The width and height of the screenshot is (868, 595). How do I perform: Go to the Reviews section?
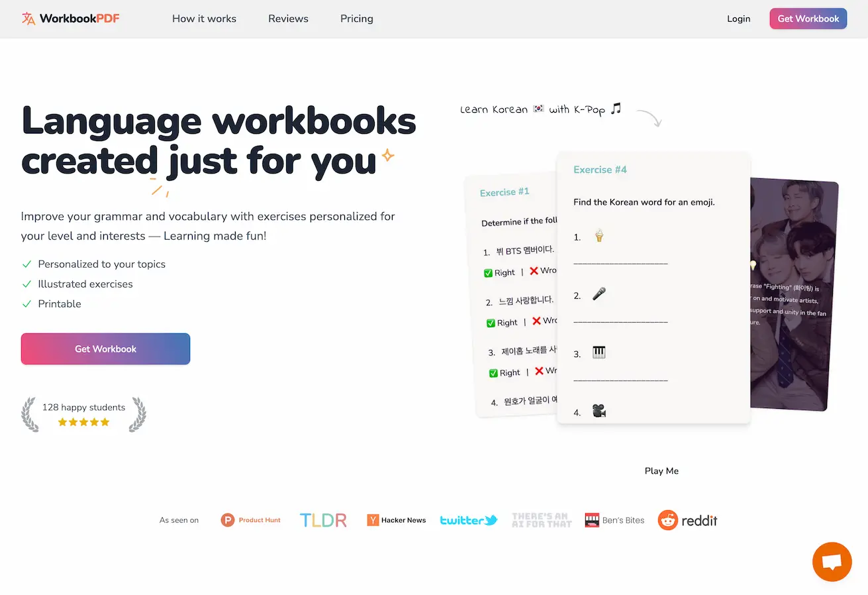[288, 19]
